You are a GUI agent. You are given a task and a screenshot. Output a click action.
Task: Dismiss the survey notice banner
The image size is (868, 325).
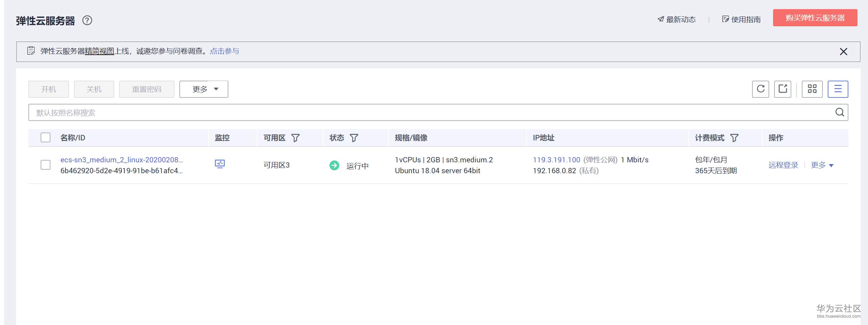tap(843, 52)
